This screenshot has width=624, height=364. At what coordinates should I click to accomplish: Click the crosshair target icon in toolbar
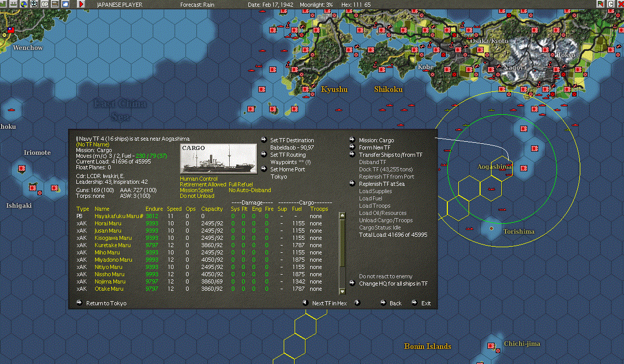34,4
